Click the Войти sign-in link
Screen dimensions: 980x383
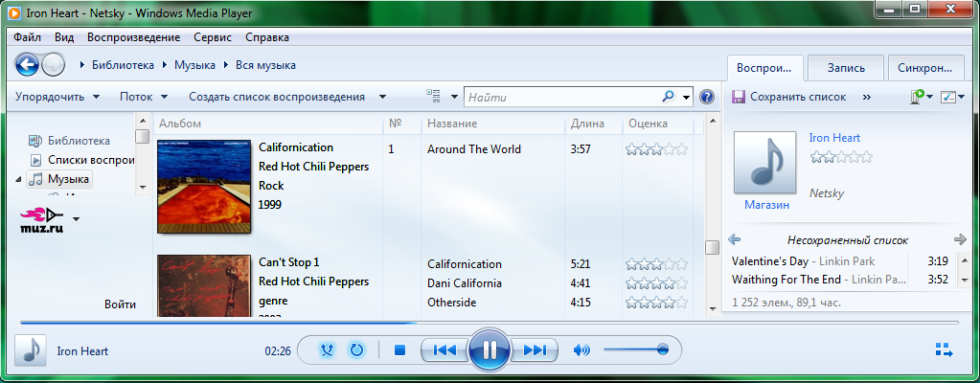click(120, 304)
